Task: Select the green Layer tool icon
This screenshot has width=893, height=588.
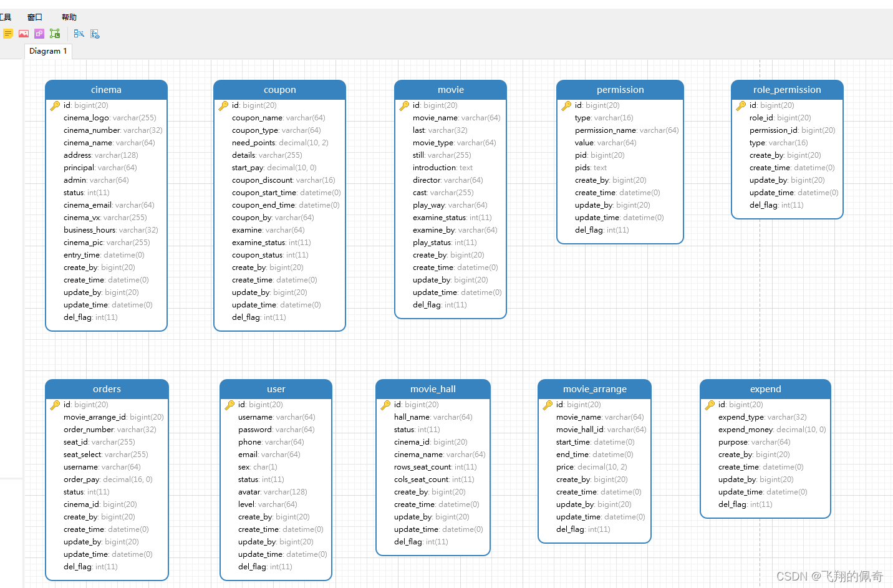Action: [55, 34]
